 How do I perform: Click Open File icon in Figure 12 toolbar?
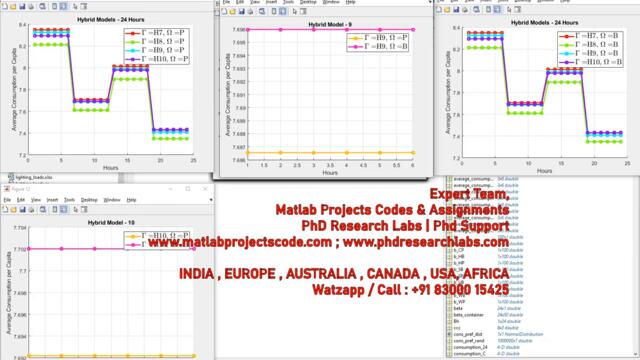click(13, 209)
